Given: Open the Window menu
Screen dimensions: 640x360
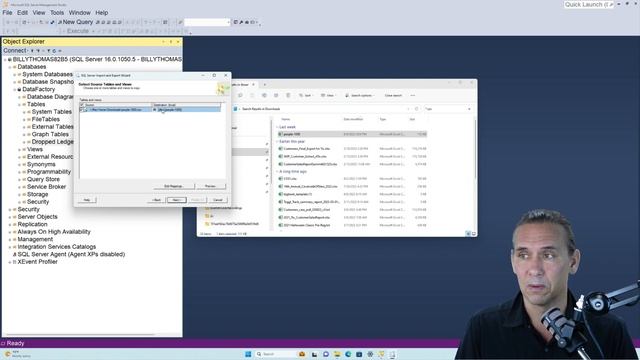Looking at the screenshot, I should tap(80, 13).
